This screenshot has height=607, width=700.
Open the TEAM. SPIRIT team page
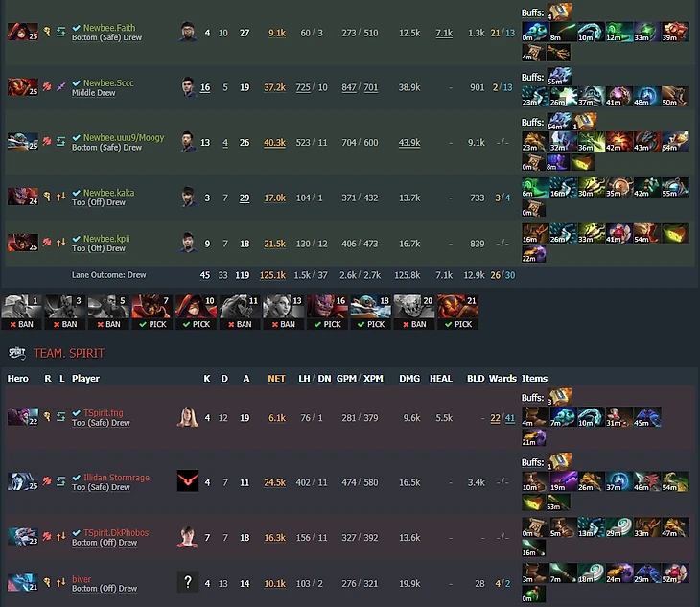point(69,353)
